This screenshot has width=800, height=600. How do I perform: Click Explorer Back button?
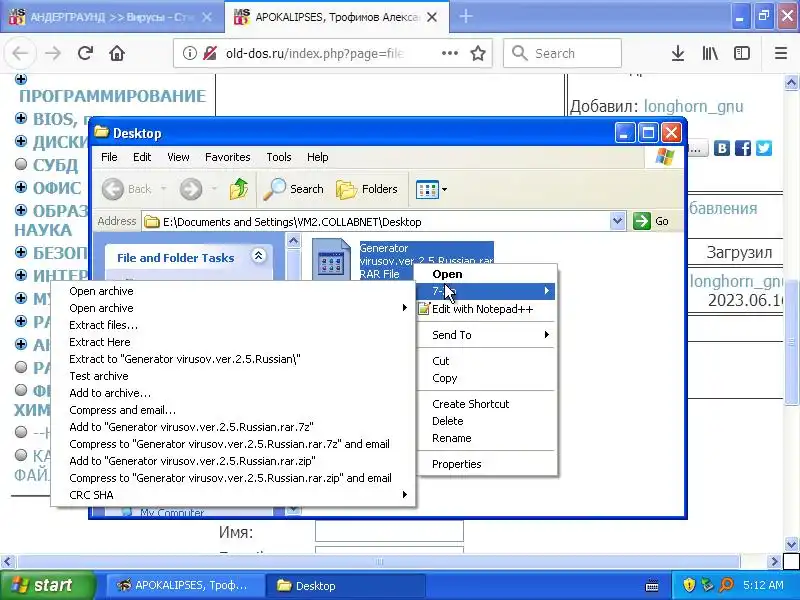(127, 189)
